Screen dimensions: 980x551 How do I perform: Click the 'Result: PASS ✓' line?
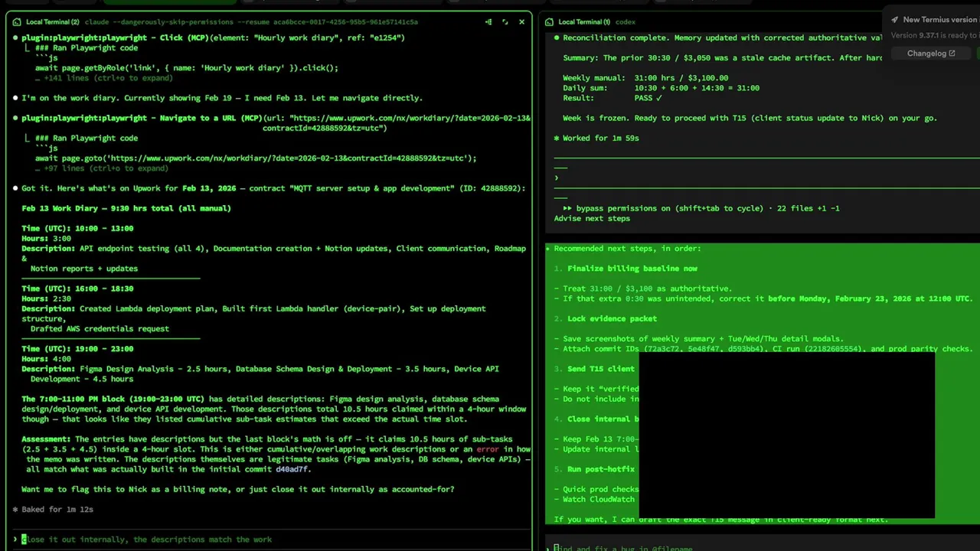pos(612,98)
